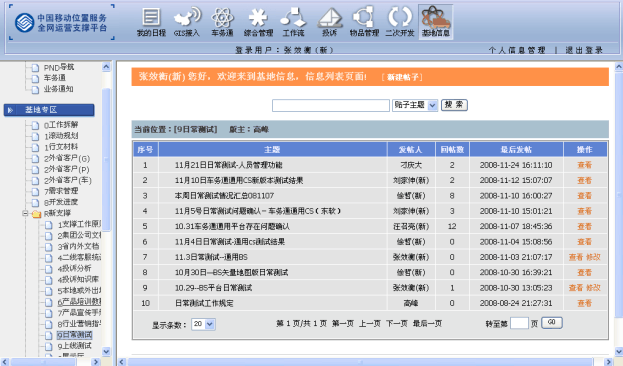The height and width of the screenshot is (366, 623).
Task: Click main pane horizontal scroll left arrow
Action: coord(122,362)
